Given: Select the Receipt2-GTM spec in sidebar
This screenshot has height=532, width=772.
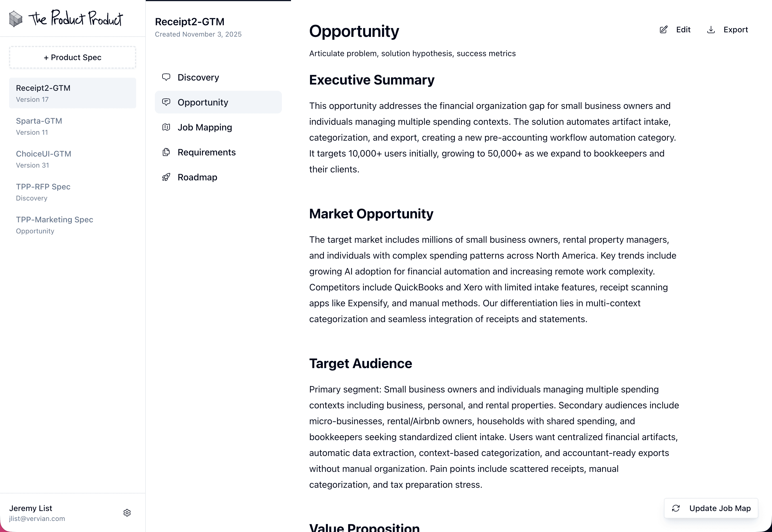Looking at the screenshot, I should [x=43, y=88].
